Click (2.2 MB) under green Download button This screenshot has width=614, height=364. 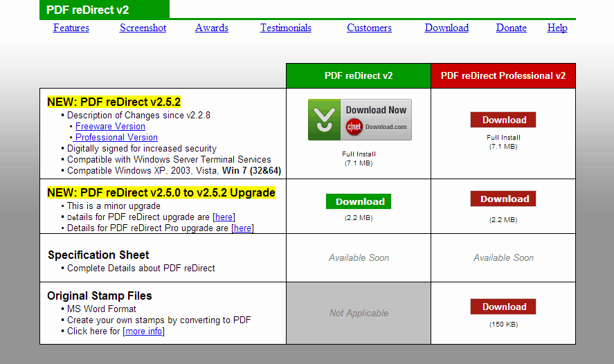(x=359, y=218)
